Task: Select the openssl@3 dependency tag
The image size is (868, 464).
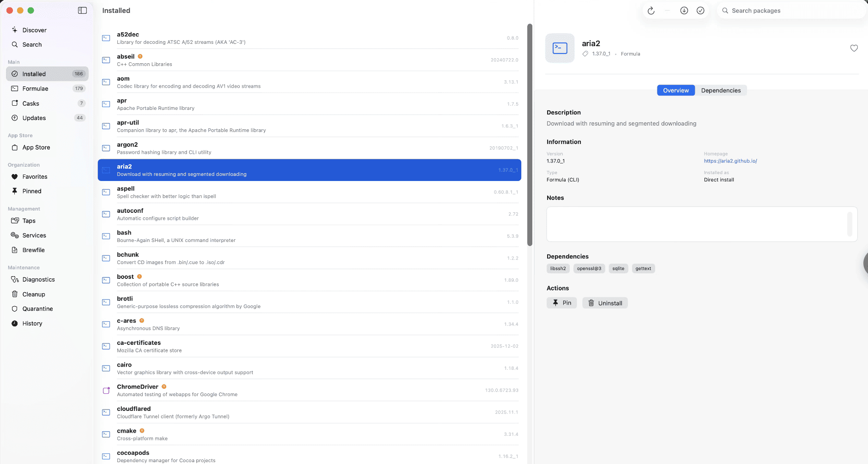Action: (589, 269)
